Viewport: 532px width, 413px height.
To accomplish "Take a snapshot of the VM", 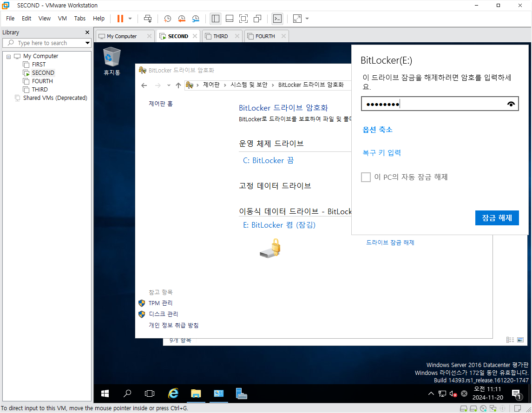I will tap(167, 19).
